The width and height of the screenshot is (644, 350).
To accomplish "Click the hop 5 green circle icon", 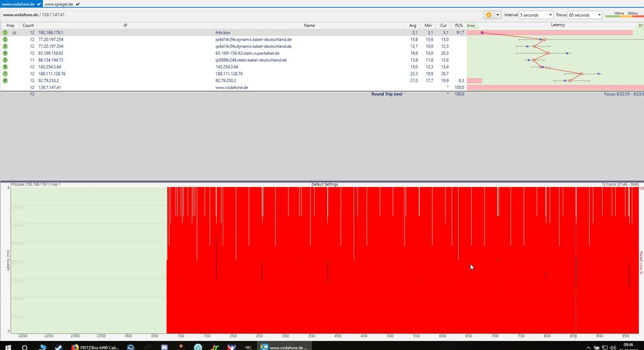I will [5, 60].
